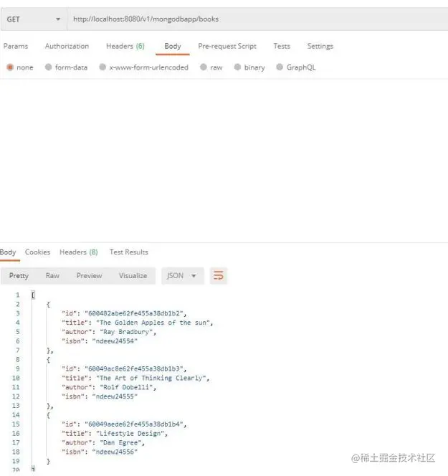
Task: Click isbn value "ndeew24554"
Action: coord(115,341)
